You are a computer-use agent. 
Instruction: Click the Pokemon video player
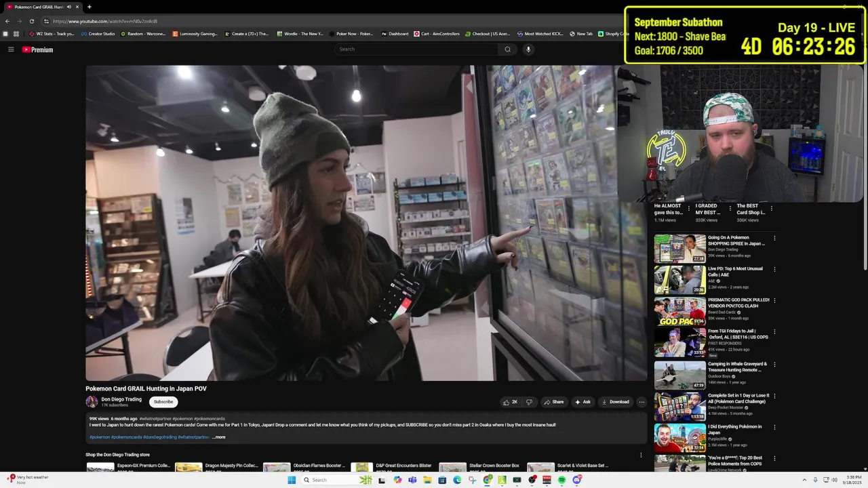pos(366,223)
